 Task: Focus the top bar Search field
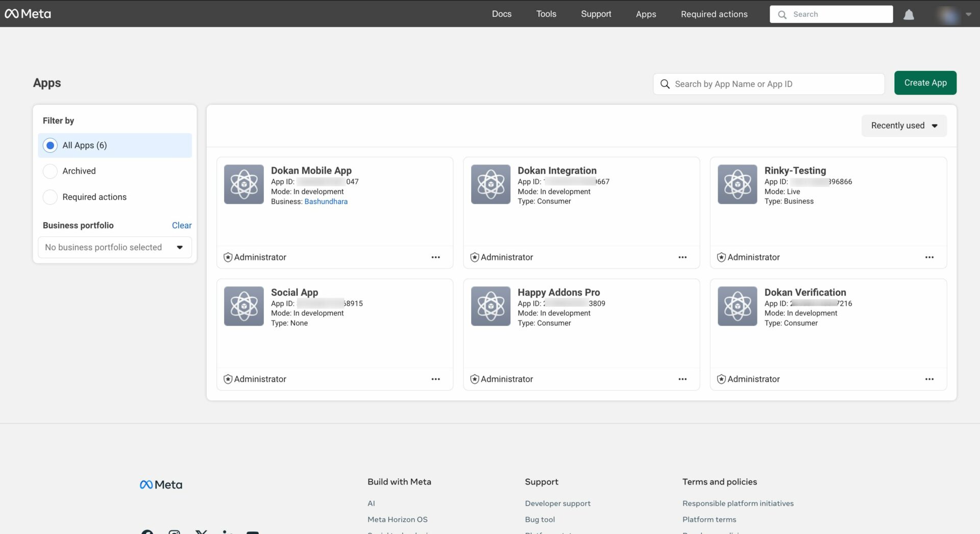(831, 14)
